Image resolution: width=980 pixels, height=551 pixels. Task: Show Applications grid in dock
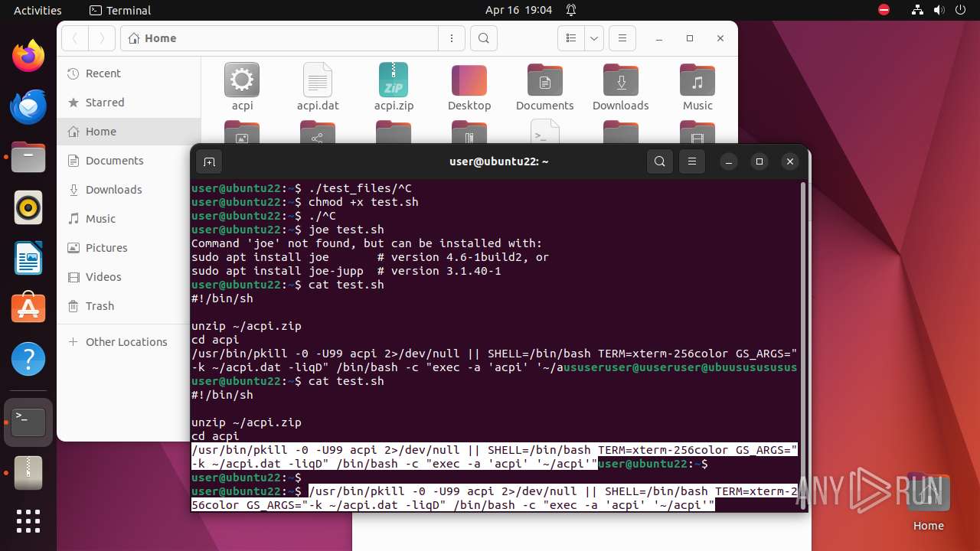[x=28, y=521]
